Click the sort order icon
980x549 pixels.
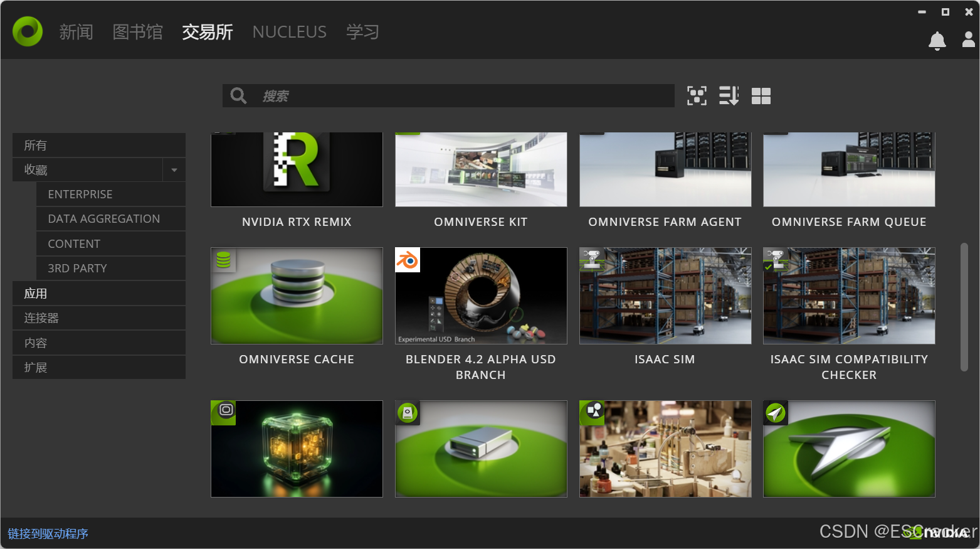729,95
